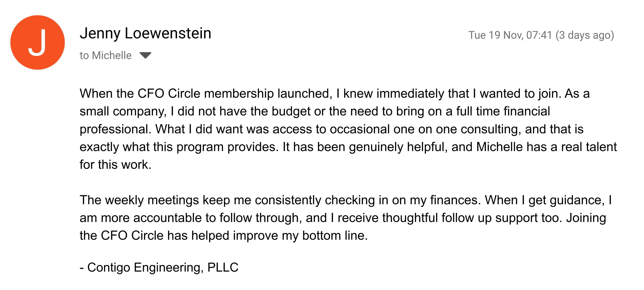This screenshot has width=644, height=290.
Task: Click the white letter J inside avatar
Action: [x=37, y=42]
